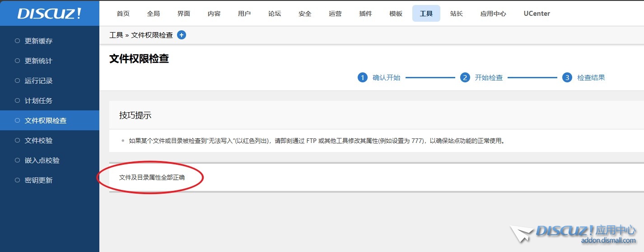This screenshot has height=252, width=644.
Task: Open the 应用中心 top menu
Action: point(493,14)
